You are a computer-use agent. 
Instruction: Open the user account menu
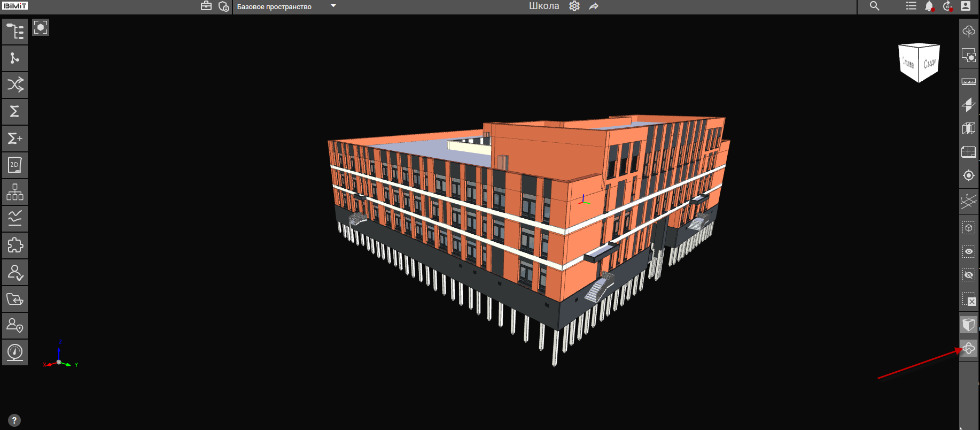pos(965,6)
